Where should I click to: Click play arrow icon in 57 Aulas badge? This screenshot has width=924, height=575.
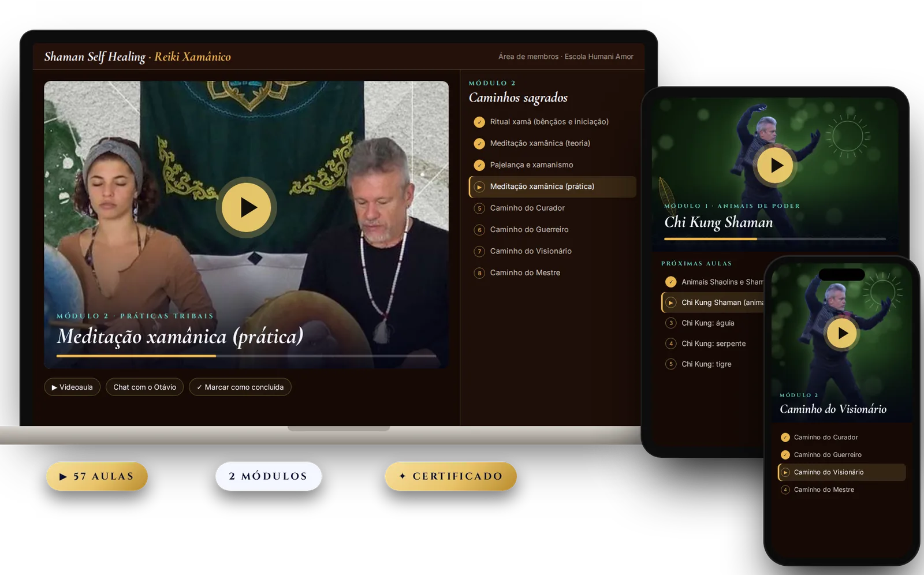63,477
